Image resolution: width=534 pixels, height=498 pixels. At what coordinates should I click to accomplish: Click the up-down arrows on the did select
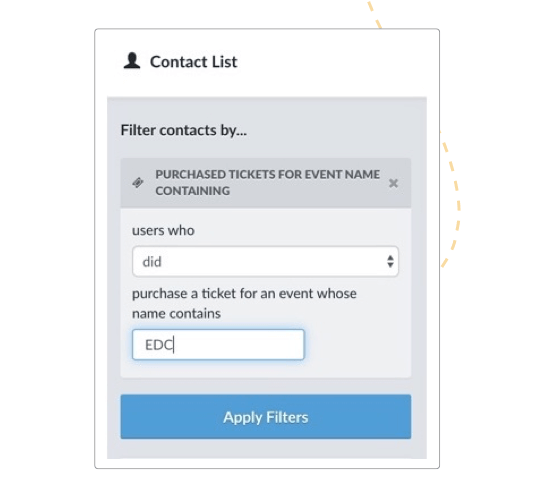(x=390, y=262)
